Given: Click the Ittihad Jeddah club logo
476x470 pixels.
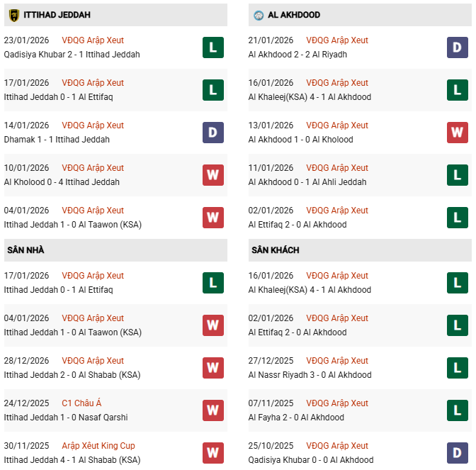Looking at the screenshot, I should pyautogui.click(x=14, y=15).
